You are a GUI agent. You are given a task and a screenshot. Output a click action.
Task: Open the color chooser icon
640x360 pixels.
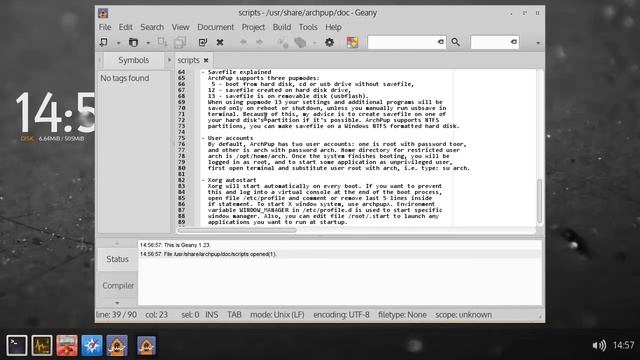[352, 42]
